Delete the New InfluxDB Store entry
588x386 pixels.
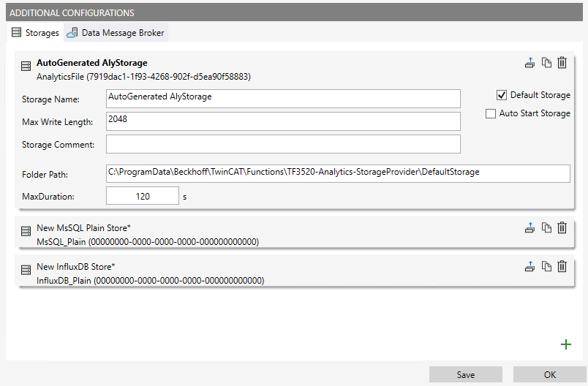click(562, 266)
